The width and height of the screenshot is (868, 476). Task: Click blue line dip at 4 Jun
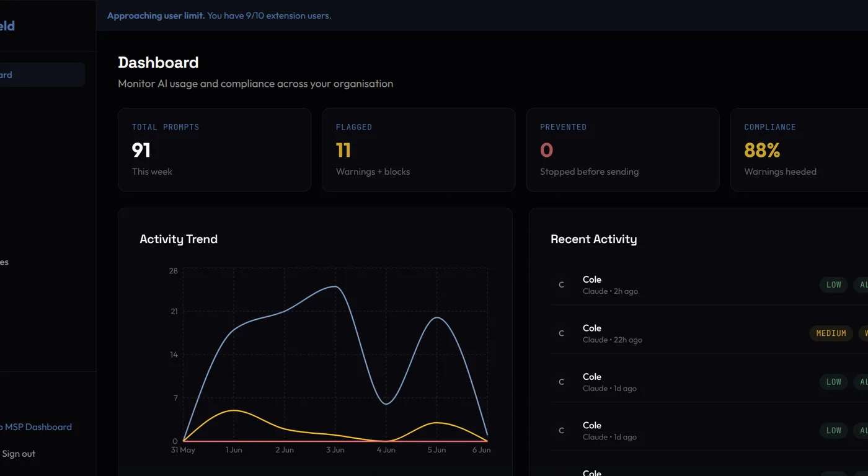click(x=386, y=404)
